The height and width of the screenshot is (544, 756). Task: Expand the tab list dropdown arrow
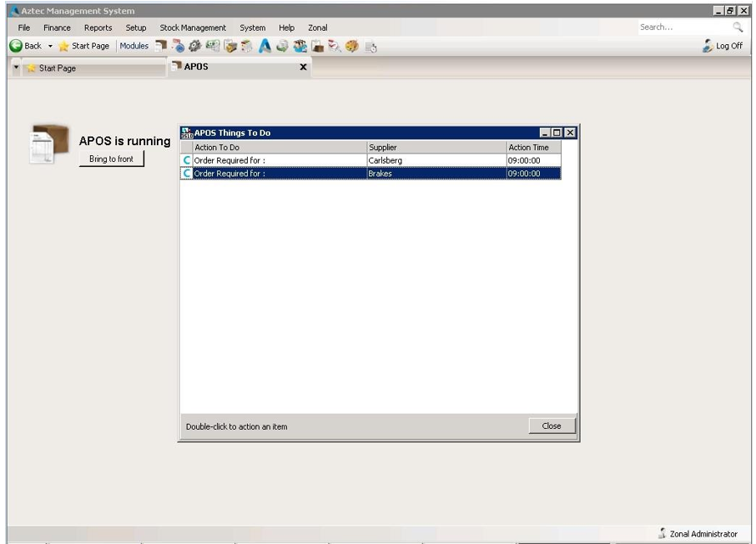point(16,68)
